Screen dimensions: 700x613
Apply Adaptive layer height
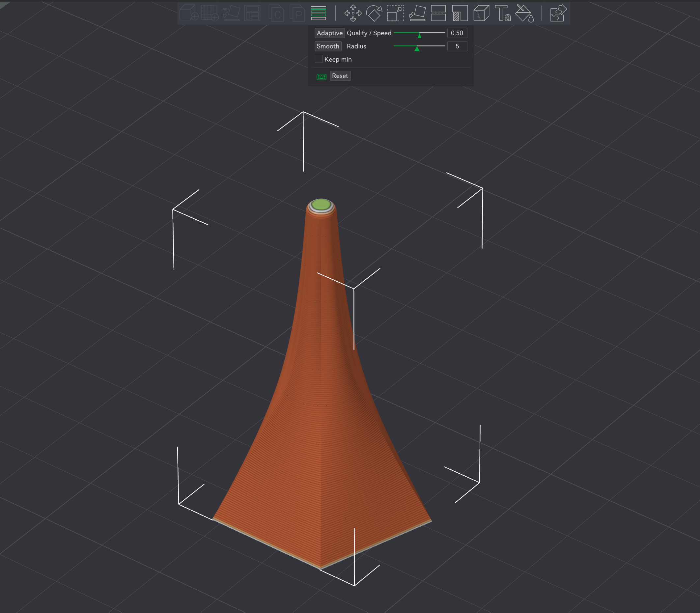[329, 33]
